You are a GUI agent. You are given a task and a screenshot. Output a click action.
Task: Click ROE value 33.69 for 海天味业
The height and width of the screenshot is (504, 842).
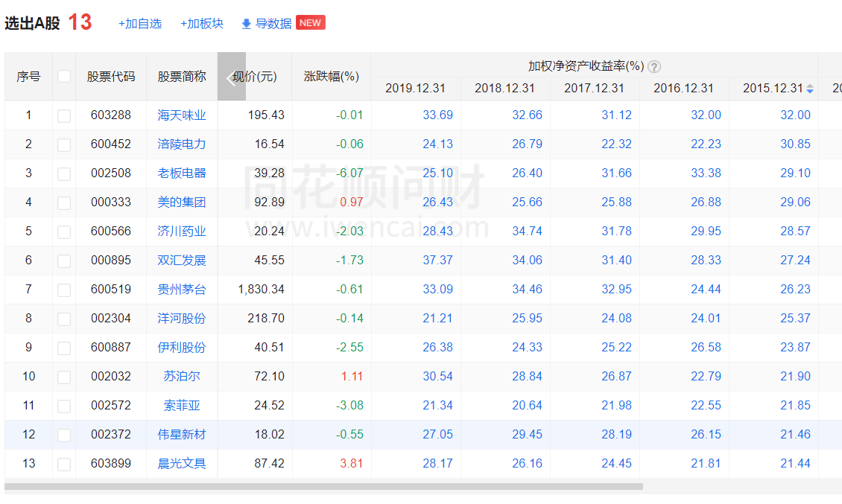(x=437, y=115)
